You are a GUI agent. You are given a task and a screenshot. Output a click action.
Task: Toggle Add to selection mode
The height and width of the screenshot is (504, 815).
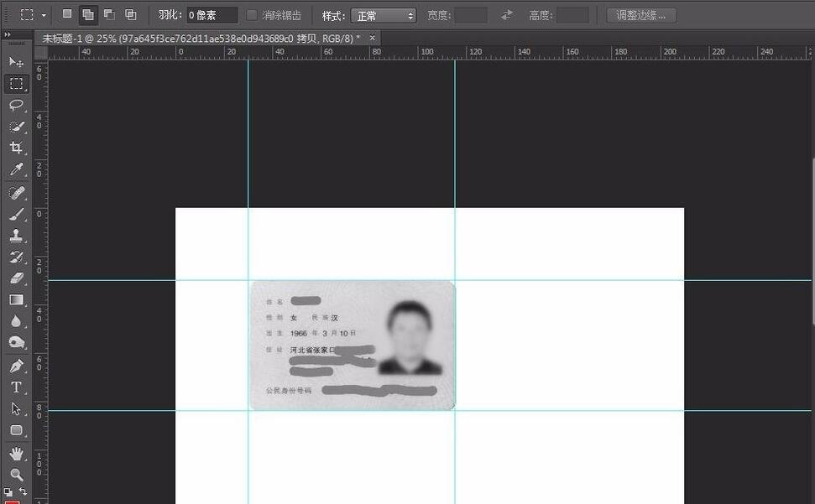coord(86,13)
